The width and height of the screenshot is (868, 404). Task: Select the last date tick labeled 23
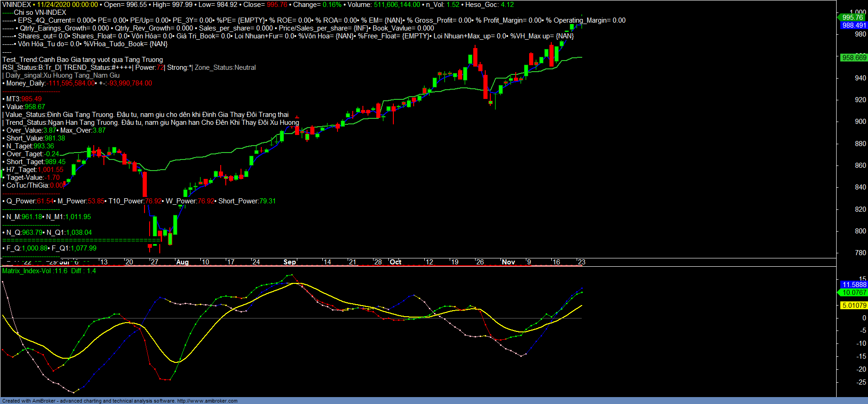[x=581, y=262]
